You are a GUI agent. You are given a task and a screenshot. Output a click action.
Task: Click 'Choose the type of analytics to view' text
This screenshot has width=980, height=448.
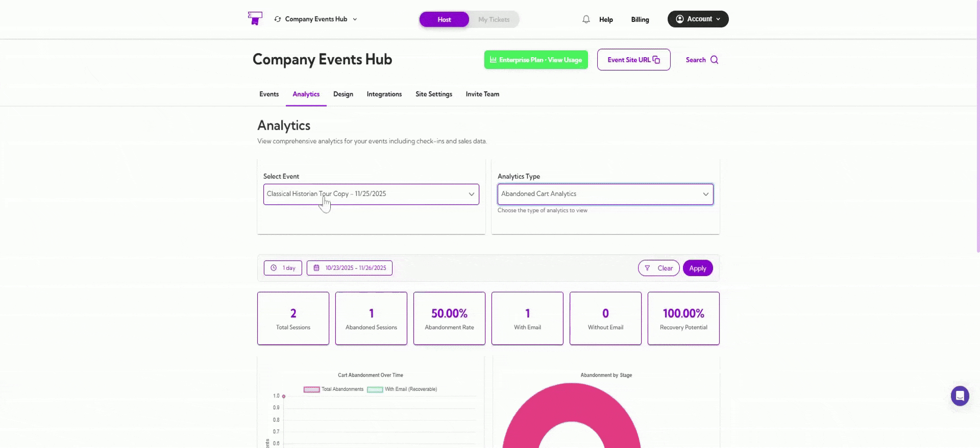tap(542, 210)
